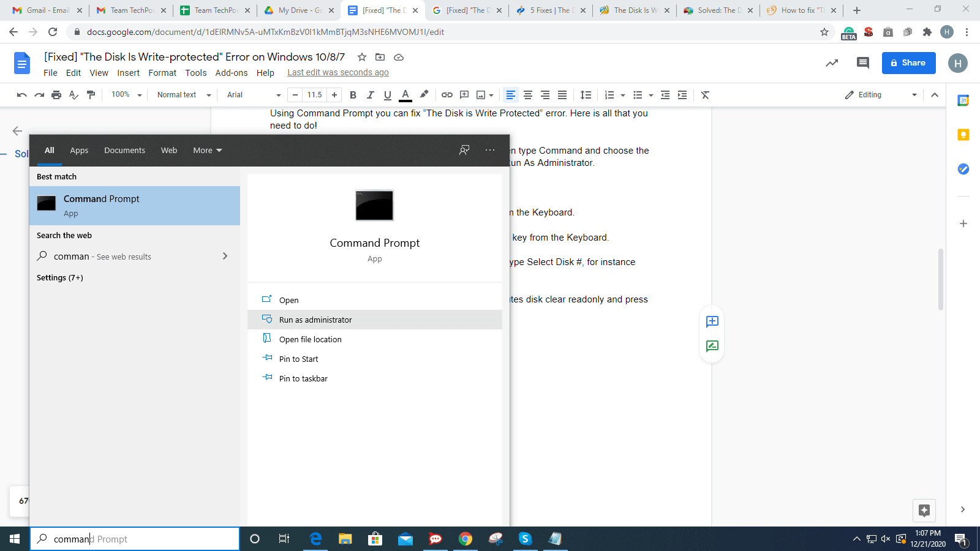980x551 pixels.
Task: Open the Arial font dropdown
Action: (x=254, y=95)
